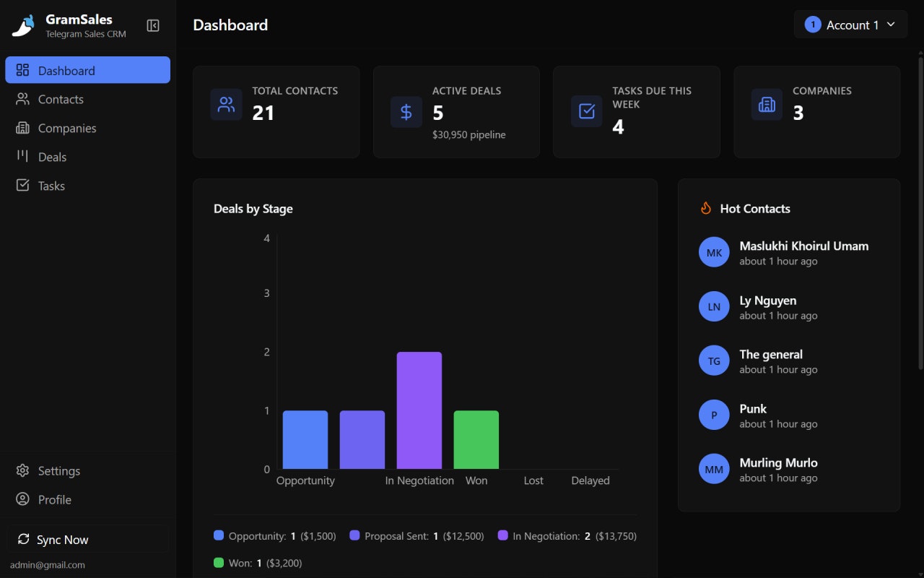Click the flame icon next to Hot Contacts
The width and height of the screenshot is (924, 578).
coord(705,208)
